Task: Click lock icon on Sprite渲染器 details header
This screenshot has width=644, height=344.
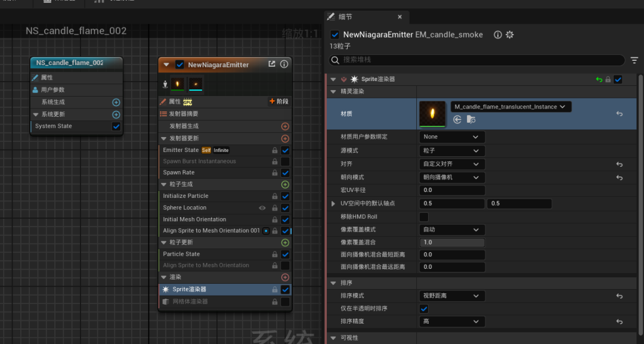Action: click(x=608, y=80)
